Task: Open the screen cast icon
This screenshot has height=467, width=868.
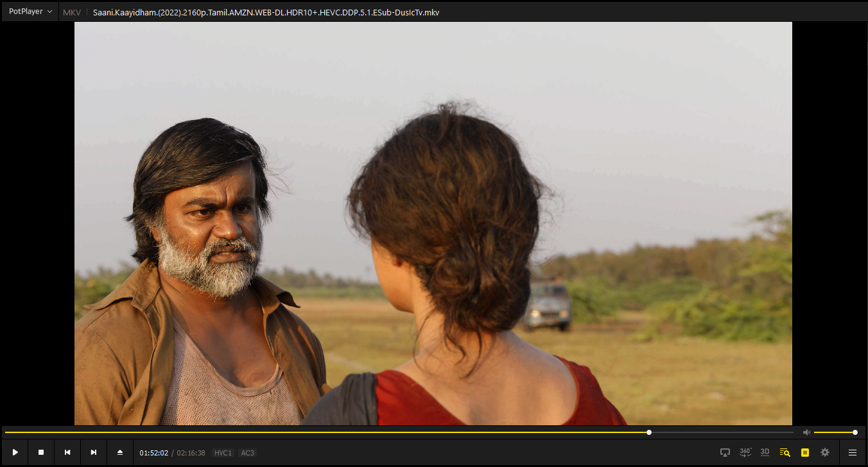Action: 725,452
